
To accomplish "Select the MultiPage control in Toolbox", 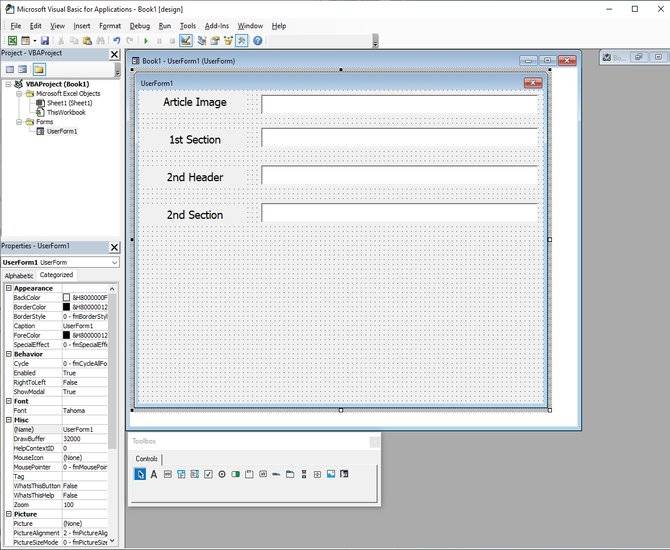I will pyautogui.click(x=290, y=474).
